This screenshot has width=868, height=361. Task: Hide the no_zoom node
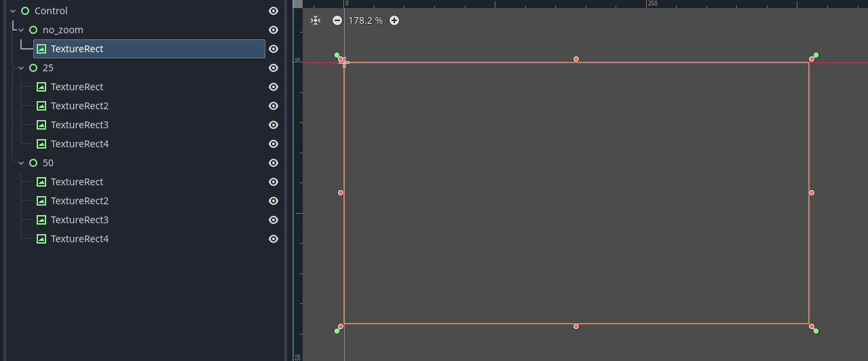pyautogui.click(x=273, y=30)
